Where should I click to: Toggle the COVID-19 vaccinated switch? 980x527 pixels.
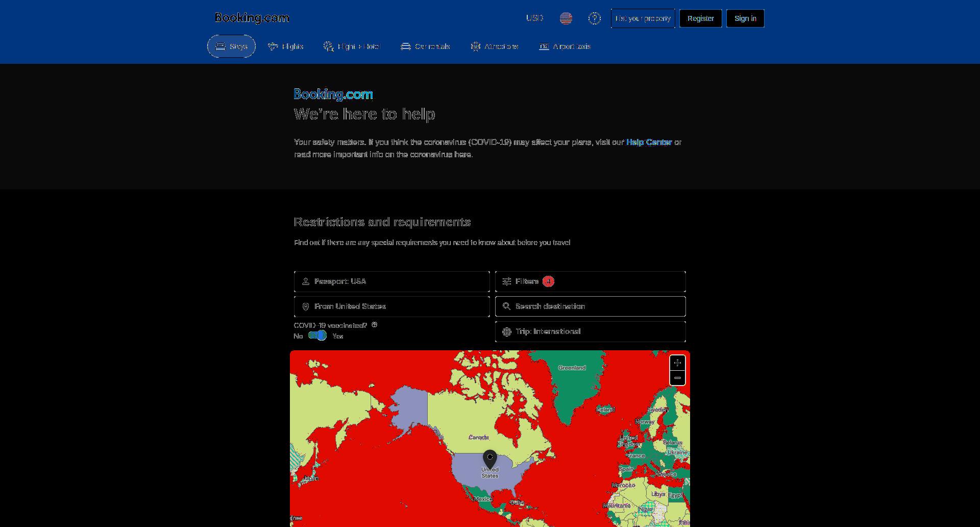317,336
